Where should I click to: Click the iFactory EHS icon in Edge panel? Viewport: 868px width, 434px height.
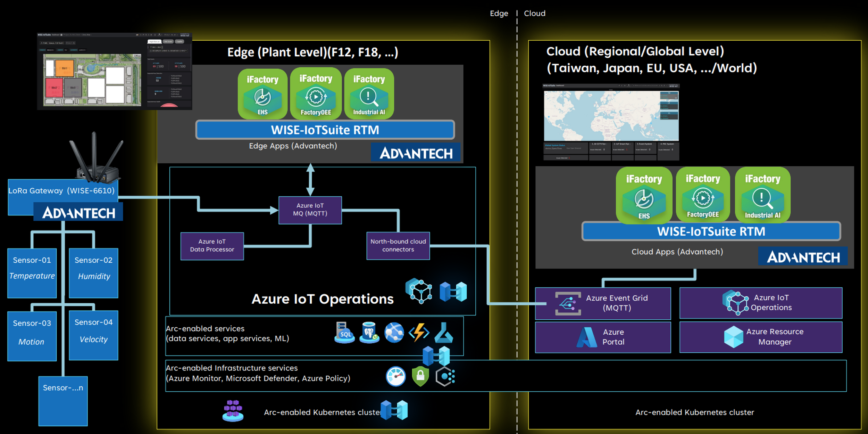coord(262,94)
